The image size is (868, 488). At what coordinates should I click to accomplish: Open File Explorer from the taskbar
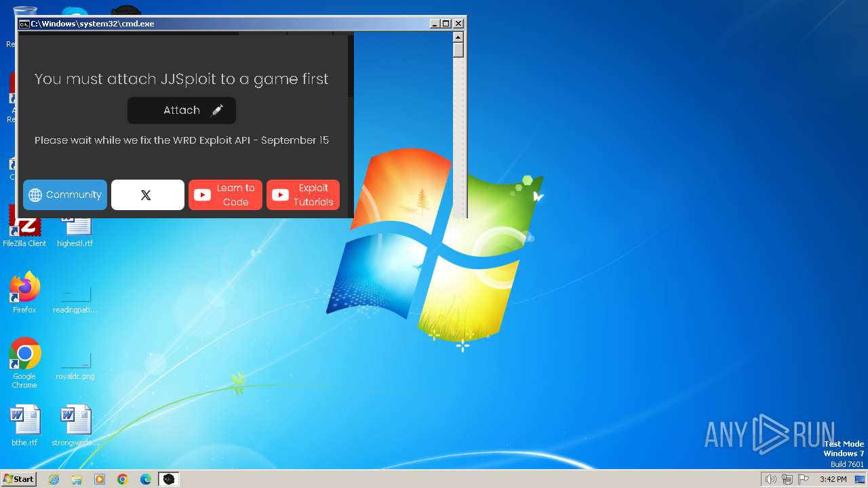(x=77, y=479)
